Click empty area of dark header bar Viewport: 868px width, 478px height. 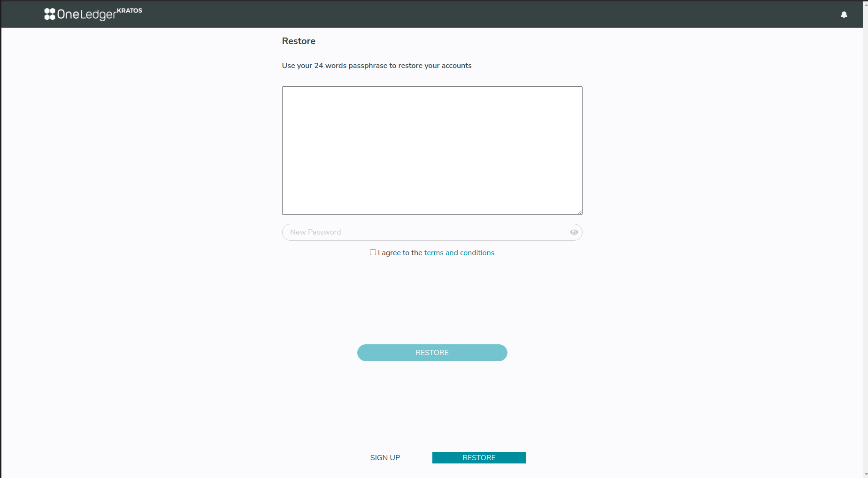469,15
